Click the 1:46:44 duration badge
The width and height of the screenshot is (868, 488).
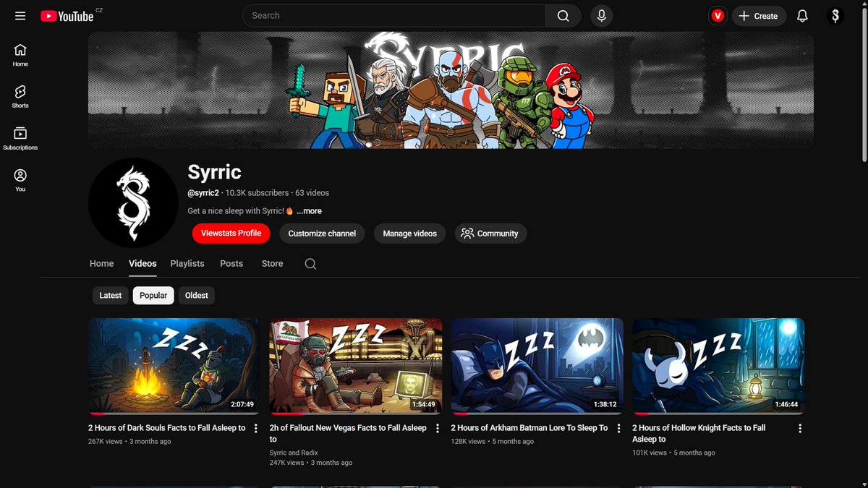pyautogui.click(x=787, y=405)
